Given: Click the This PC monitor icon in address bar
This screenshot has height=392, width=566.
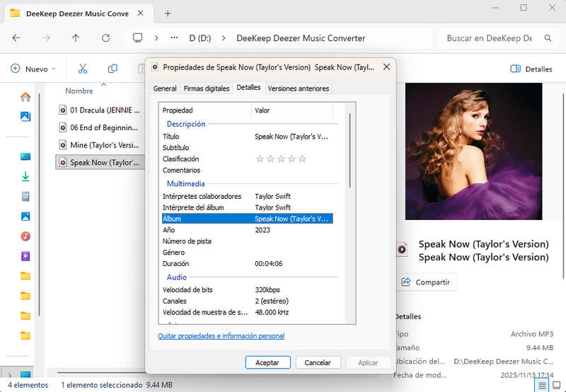Looking at the screenshot, I should coord(137,38).
